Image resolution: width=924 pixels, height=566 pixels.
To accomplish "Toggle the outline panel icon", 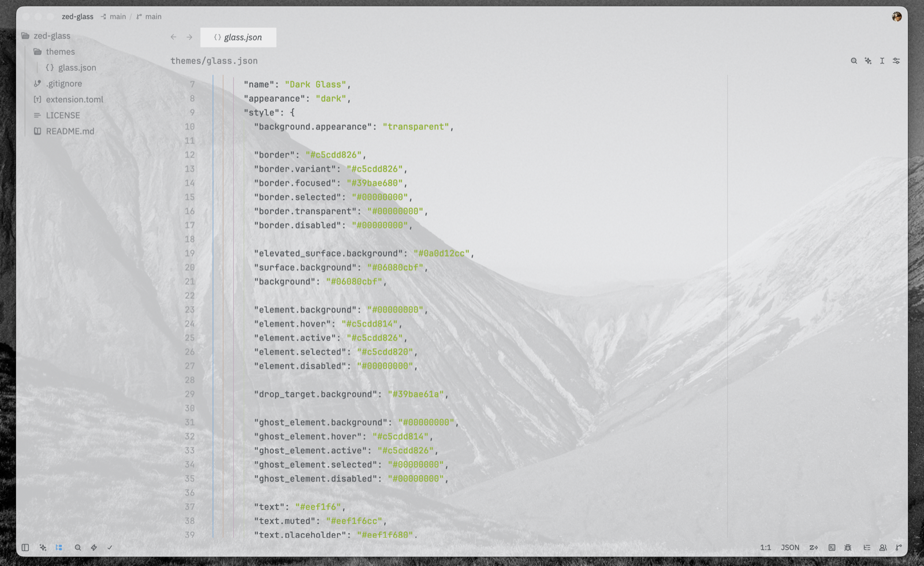I will coord(867,548).
